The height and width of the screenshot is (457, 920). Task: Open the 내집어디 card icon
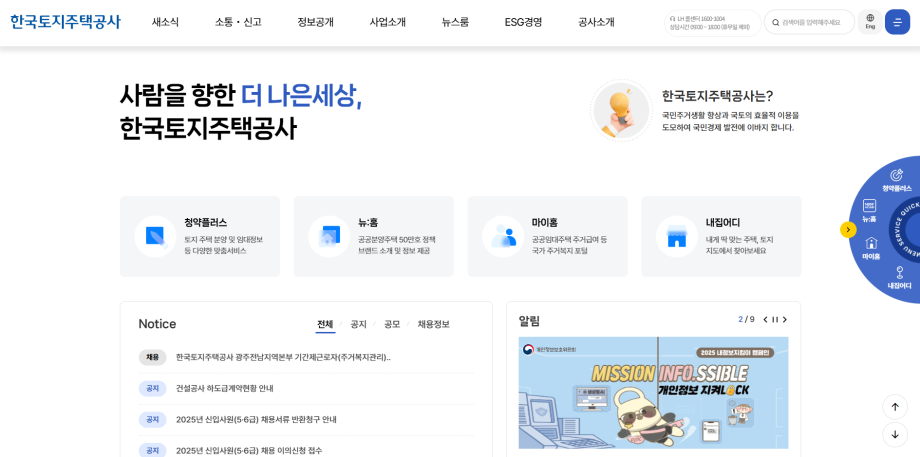[677, 236]
